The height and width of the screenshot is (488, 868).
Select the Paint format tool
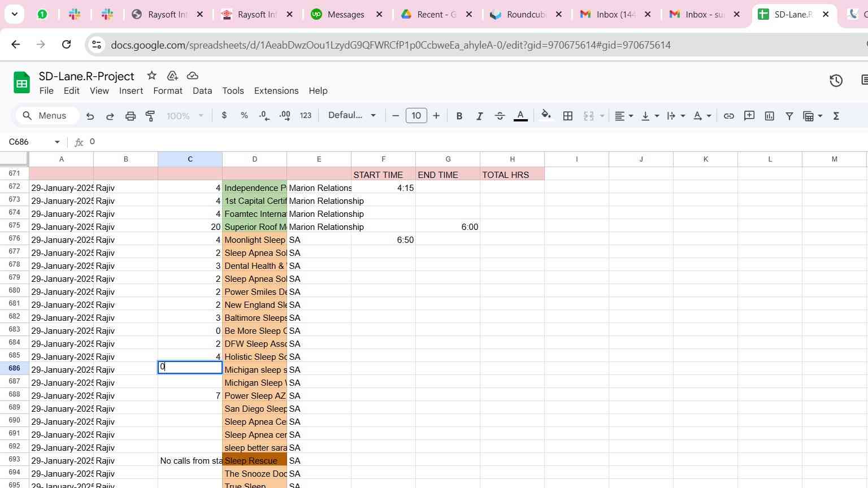point(150,116)
